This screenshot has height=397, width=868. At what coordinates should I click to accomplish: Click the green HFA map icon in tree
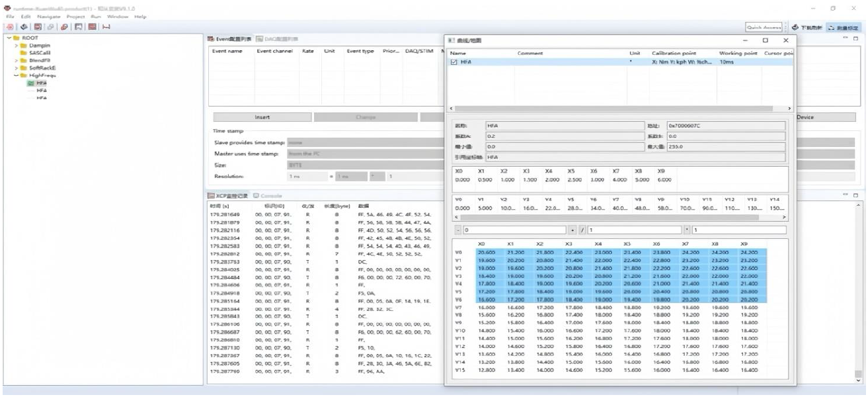coord(31,83)
